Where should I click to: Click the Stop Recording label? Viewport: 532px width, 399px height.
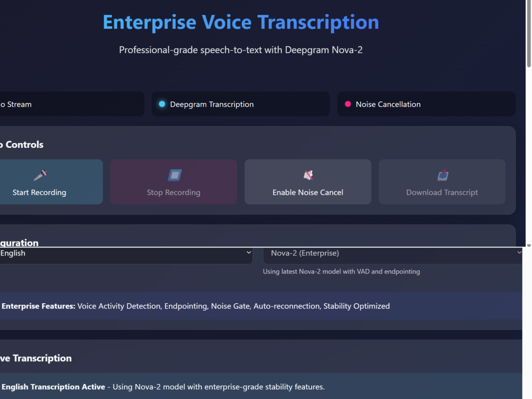[x=173, y=193]
